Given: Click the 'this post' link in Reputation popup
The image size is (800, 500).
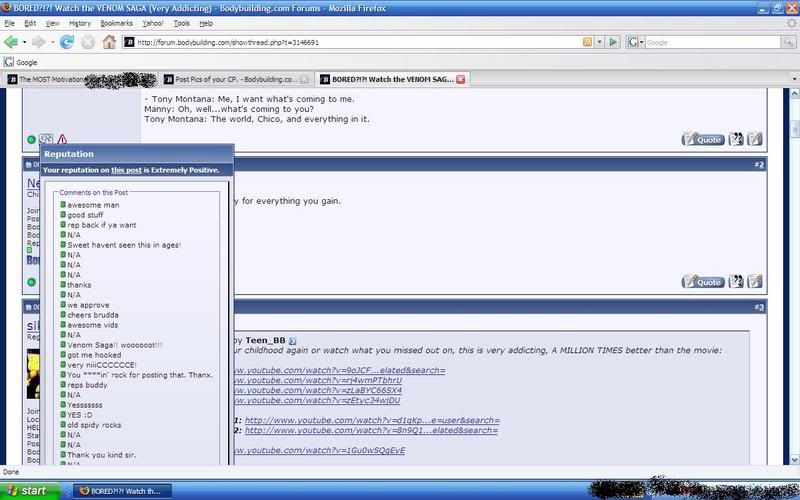Looking at the screenshot, I should pyautogui.click(x=126, y=170).
